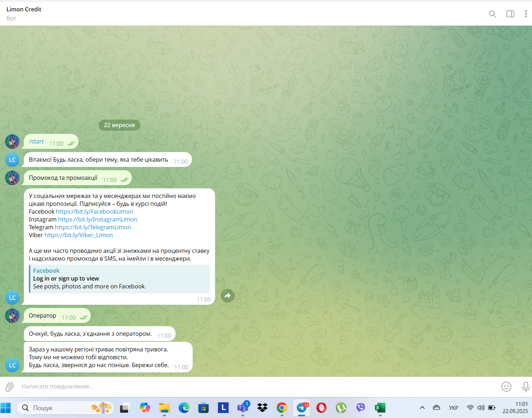
Task: Open Opera browser from the taskbar
Action: [x=321, y=408]
